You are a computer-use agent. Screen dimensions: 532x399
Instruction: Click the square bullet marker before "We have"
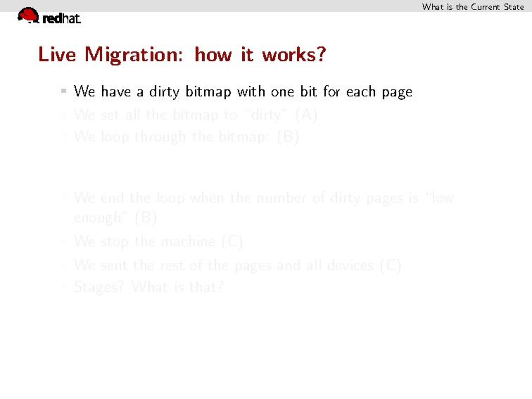click(64, 91)
